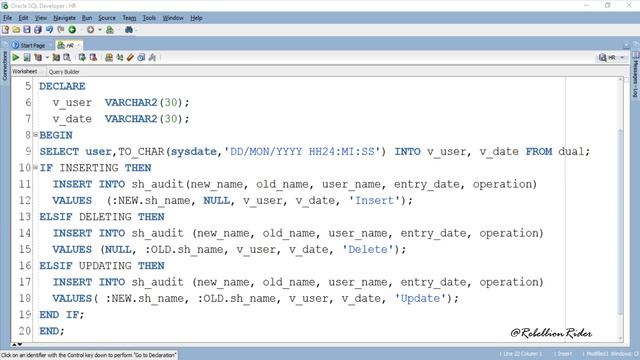Viewport: 640px width, 360px height.
Task: Open the Navigate menu
Action: (x=64, y=18)
